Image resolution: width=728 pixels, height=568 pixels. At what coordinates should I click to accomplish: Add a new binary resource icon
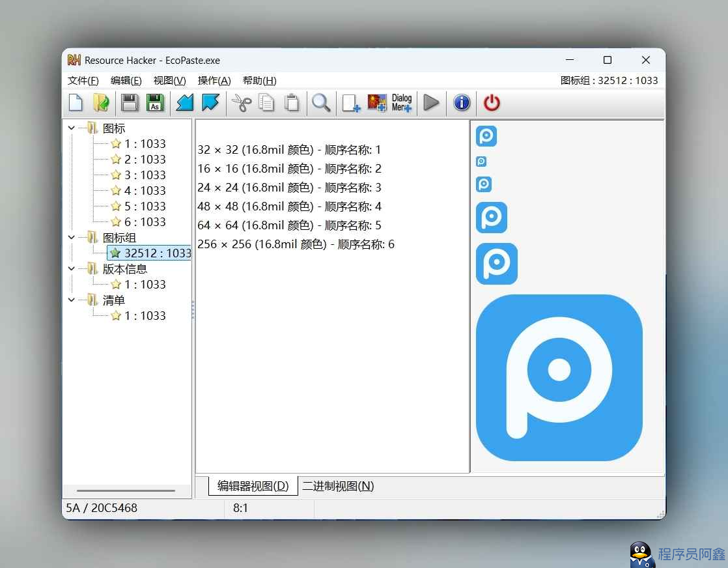coord(351,103)
